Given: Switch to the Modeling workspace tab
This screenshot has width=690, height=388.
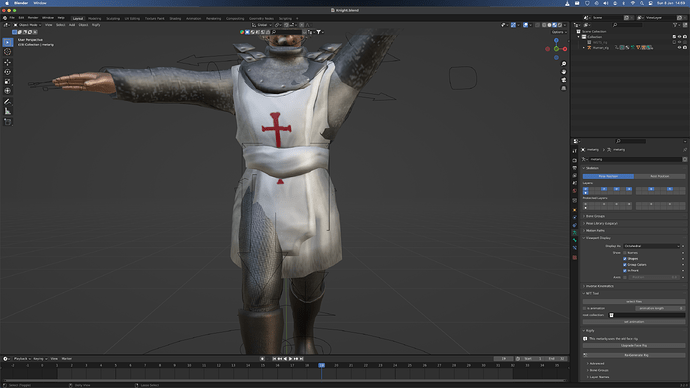Looking at the screenshot, I should click(x=95, y=18).
